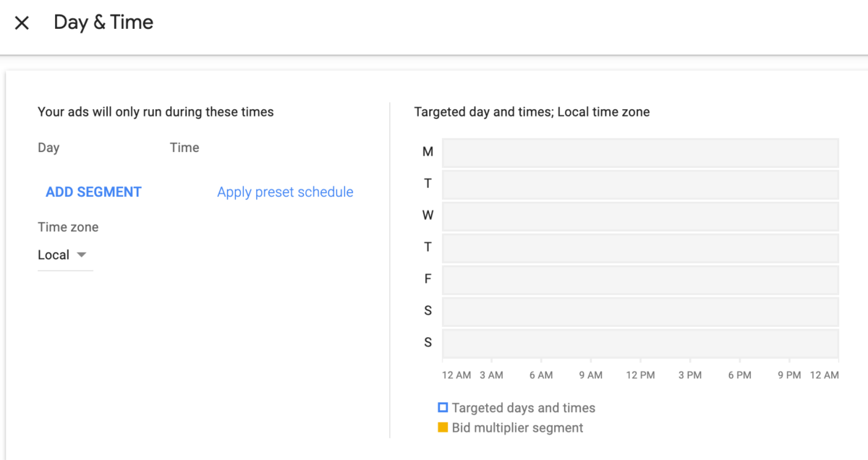Select the Wednesday row in the schedule grid
This screenshot has width=868, height=460.
[640, 216]
